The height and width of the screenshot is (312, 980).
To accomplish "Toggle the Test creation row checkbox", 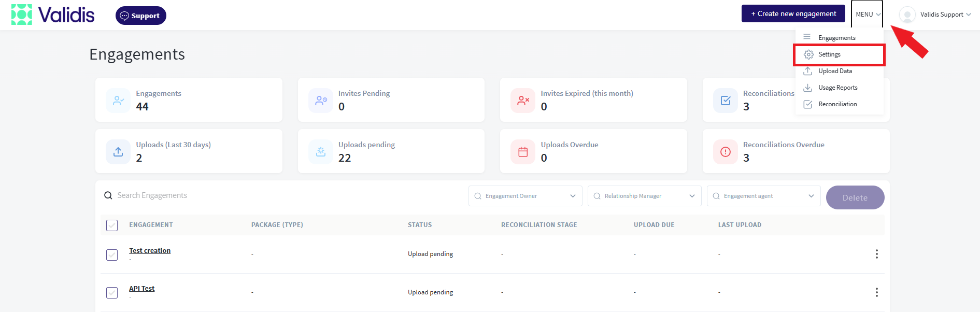I will click(x=112, y=255).
